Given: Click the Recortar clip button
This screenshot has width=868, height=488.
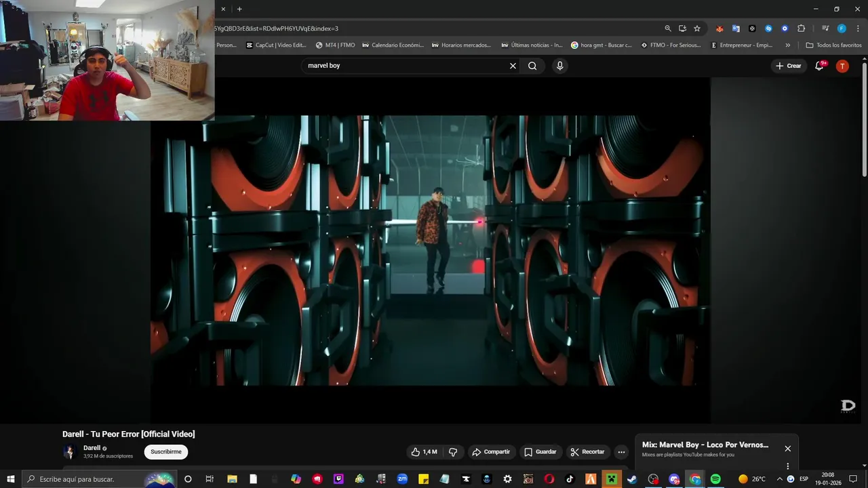Looking at the screenshot, I should click(x=587, y=452).
